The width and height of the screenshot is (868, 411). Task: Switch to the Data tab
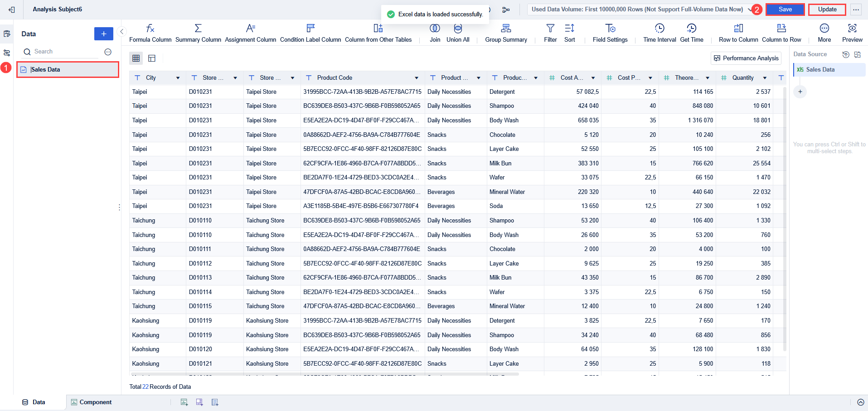34,402
